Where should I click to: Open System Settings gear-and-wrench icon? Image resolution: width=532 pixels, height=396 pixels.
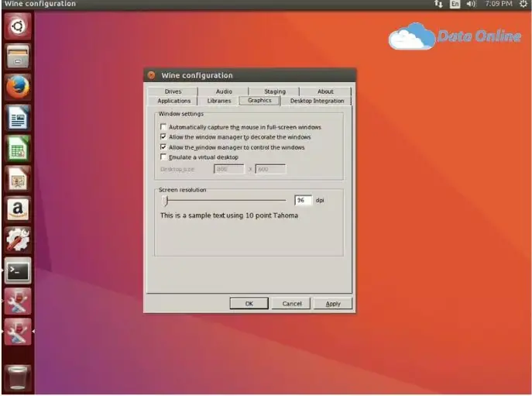point(18,239)
